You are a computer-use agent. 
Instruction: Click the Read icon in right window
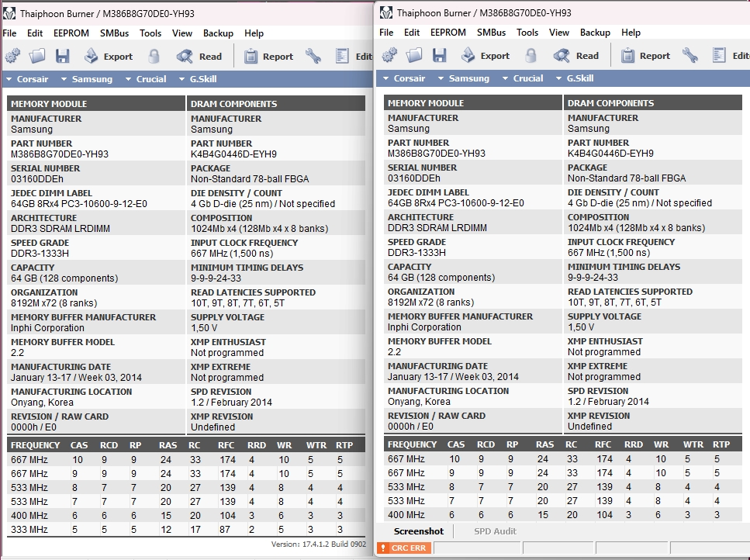[x=561, y=55]
